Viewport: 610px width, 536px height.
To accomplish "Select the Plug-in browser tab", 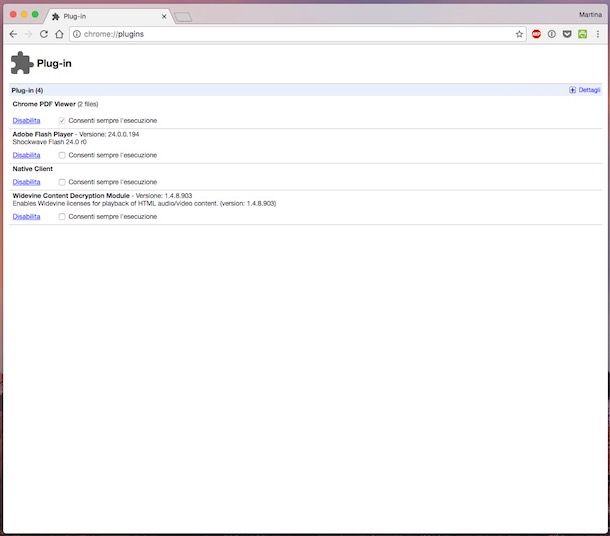I will [x=109, y=16].
